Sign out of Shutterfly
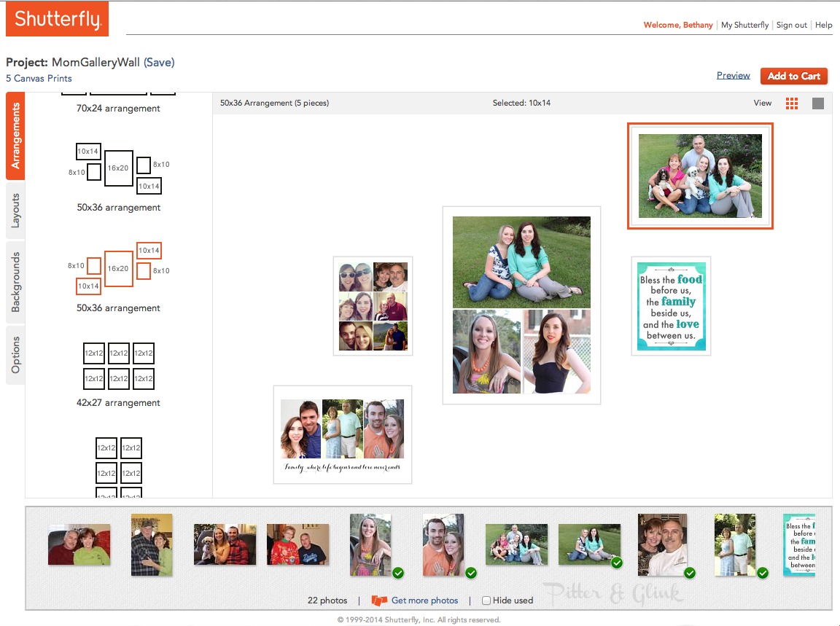The height and width of the screenshot is (626, 840). (792, 24)
